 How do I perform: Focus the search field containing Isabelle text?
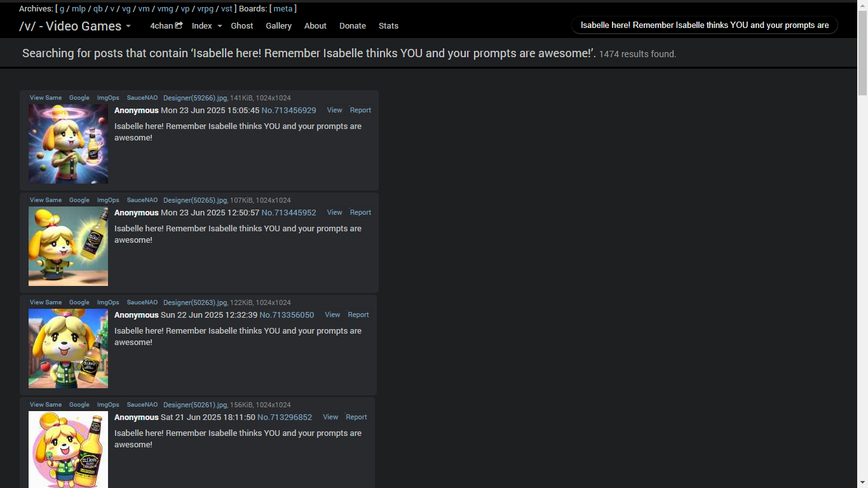point(705,25)
